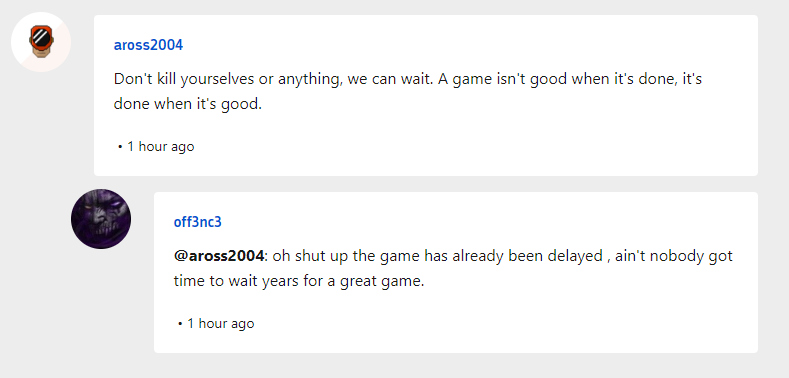Click the sentence starting 'Don't kill yourselves or anything'
Image resolution: width=789 pixels, height=378 pixels.
[x=222, y=80]
